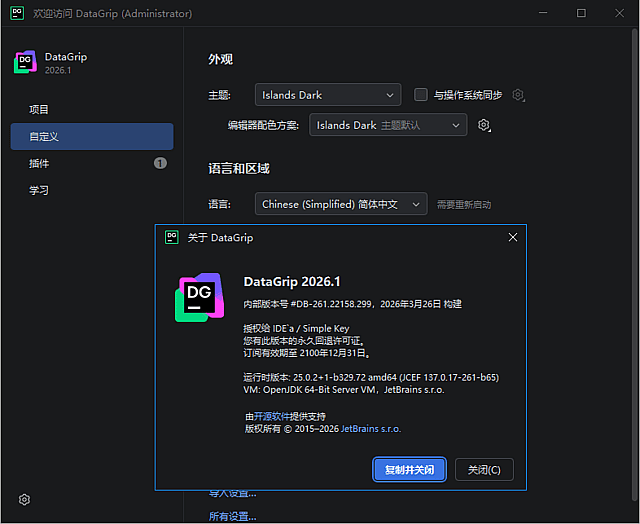
Task: Switch to the 项目 section
Action: pos(39,109)
